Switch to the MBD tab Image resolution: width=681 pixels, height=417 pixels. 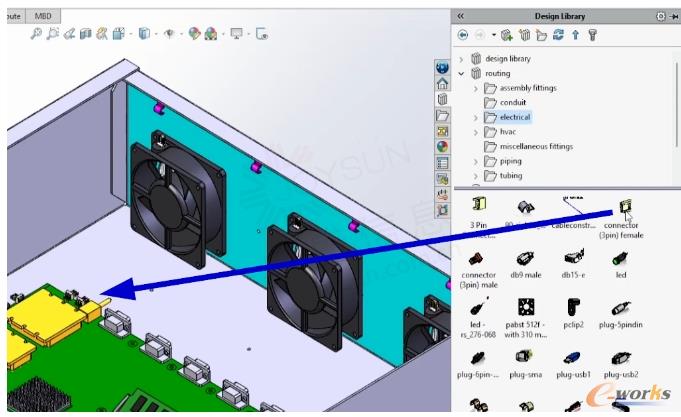[x=43, y=16]
